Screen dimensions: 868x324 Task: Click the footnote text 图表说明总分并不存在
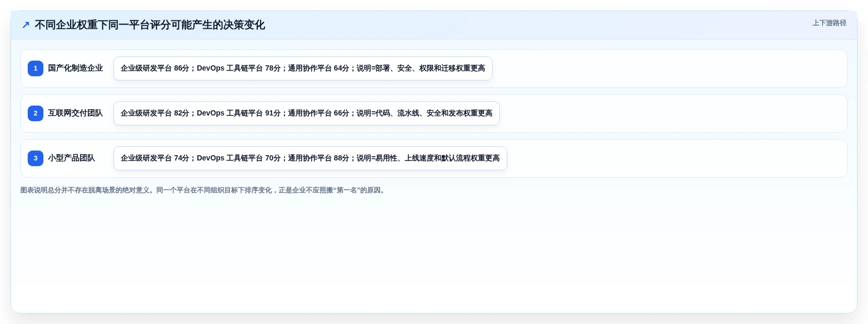[204, 190]
